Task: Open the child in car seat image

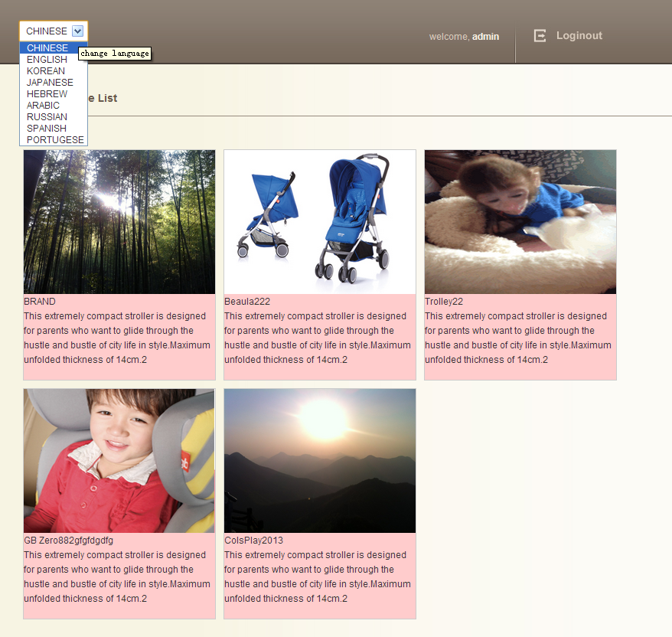Action: tap(119, 461)
